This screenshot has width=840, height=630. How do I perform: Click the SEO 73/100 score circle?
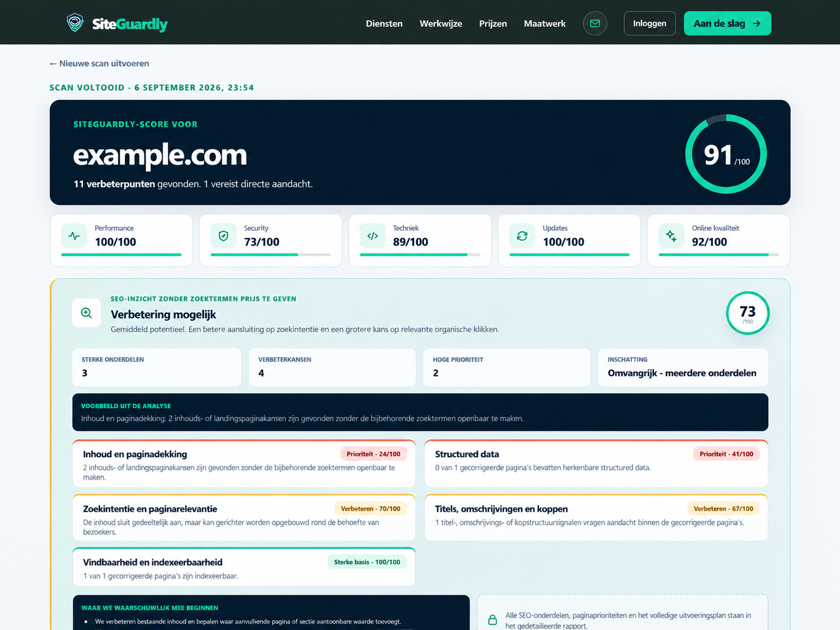(x=748, y=313)
